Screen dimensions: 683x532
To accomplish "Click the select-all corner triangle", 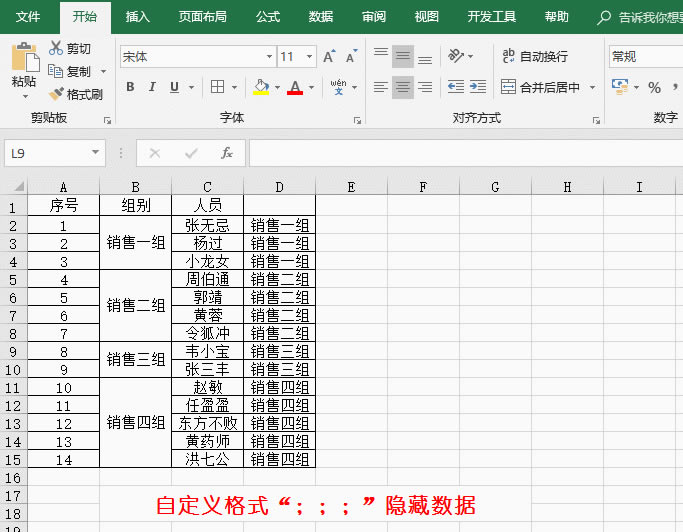I will [x=19, y=187].
